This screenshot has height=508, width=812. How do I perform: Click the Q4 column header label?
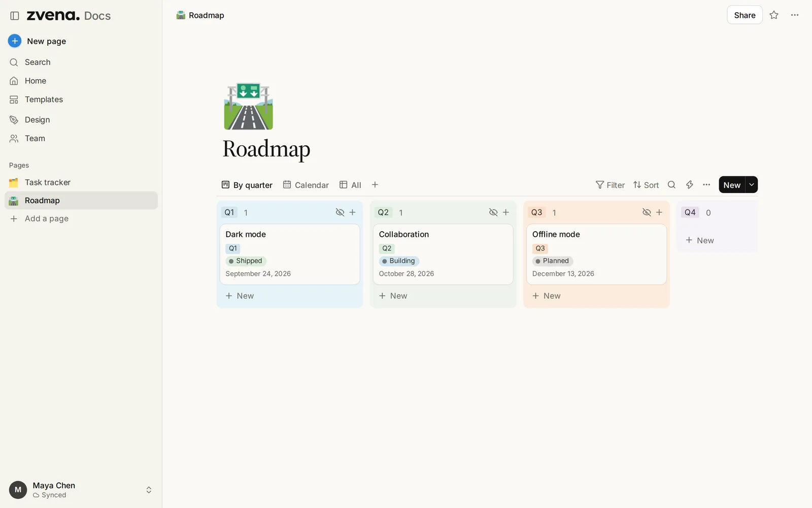coord(690,212)
